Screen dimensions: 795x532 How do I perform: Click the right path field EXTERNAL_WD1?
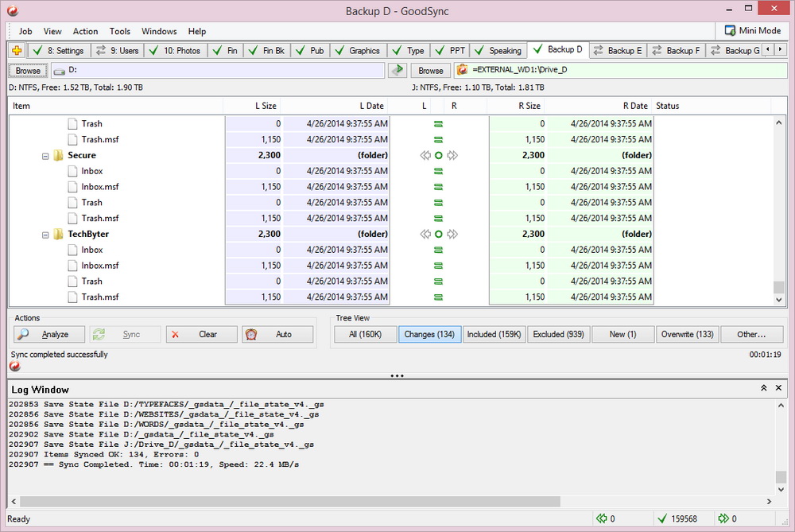click(x=621, y=70)
